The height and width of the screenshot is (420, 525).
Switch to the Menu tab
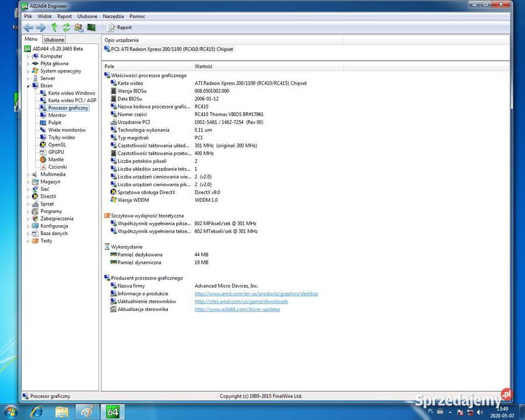click(31, 39)
